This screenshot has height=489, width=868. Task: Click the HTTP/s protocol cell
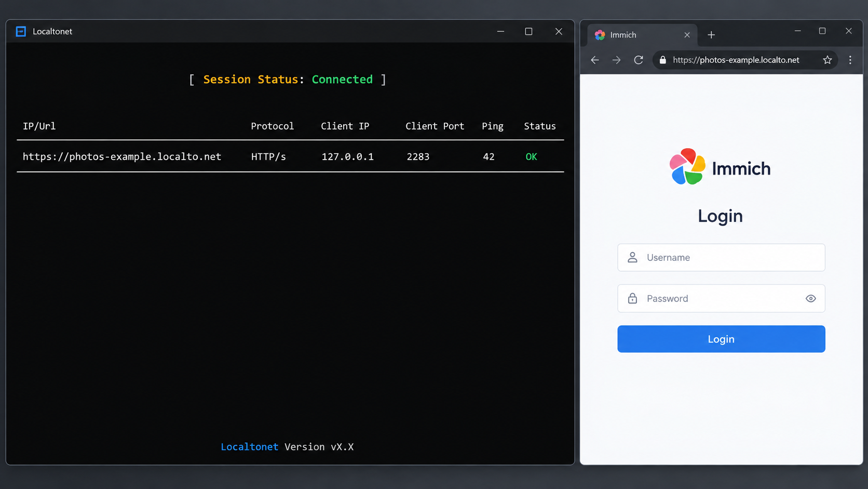pyautogui.click(x=268, y=156)
